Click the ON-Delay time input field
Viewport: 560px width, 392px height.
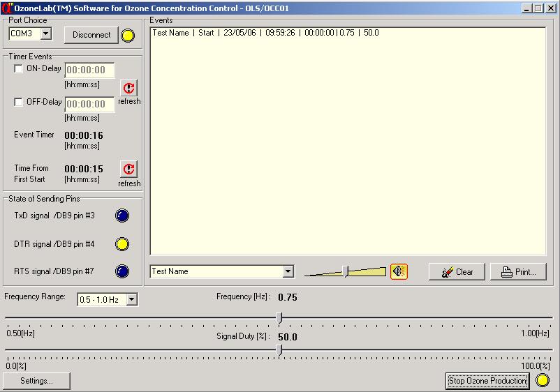point(89,70)
